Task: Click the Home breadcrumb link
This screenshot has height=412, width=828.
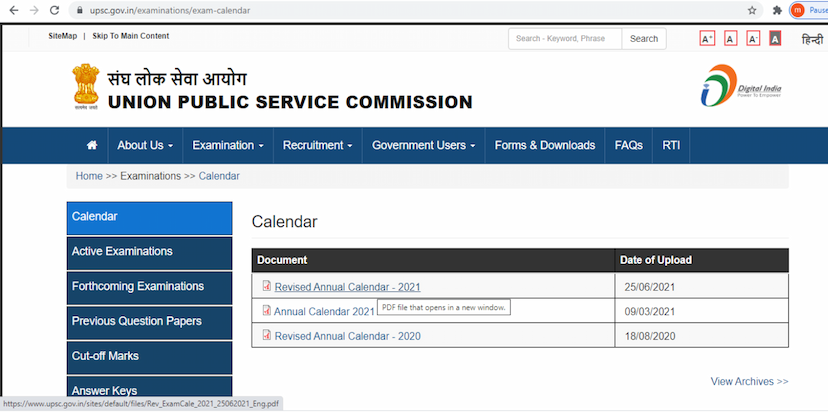Action: point(89,176)
